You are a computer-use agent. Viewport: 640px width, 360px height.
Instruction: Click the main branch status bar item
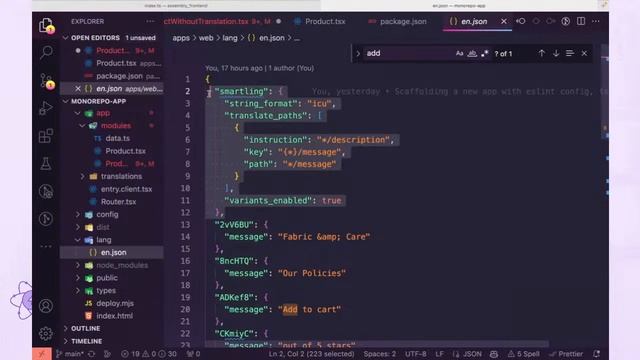point(70,354)
